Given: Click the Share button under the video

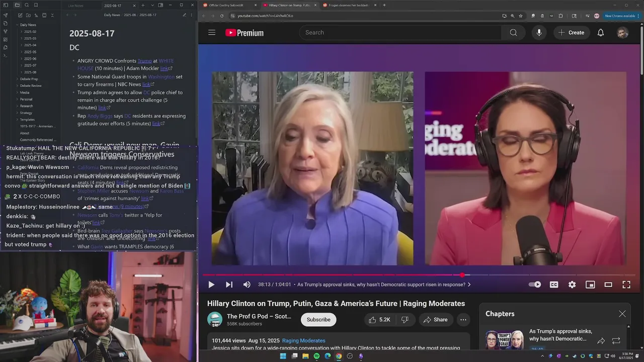Looking at the screenshot, I should coord(436,320).
